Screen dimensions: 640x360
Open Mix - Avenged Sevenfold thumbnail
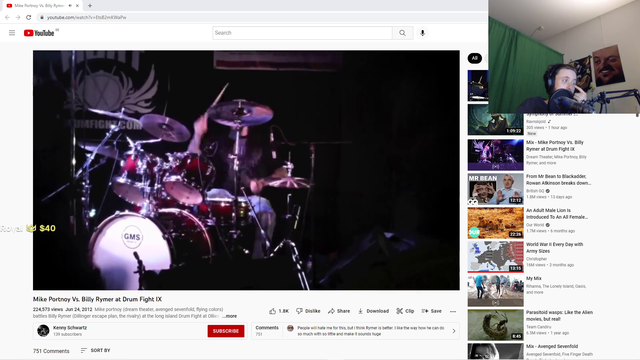point(496,351)
